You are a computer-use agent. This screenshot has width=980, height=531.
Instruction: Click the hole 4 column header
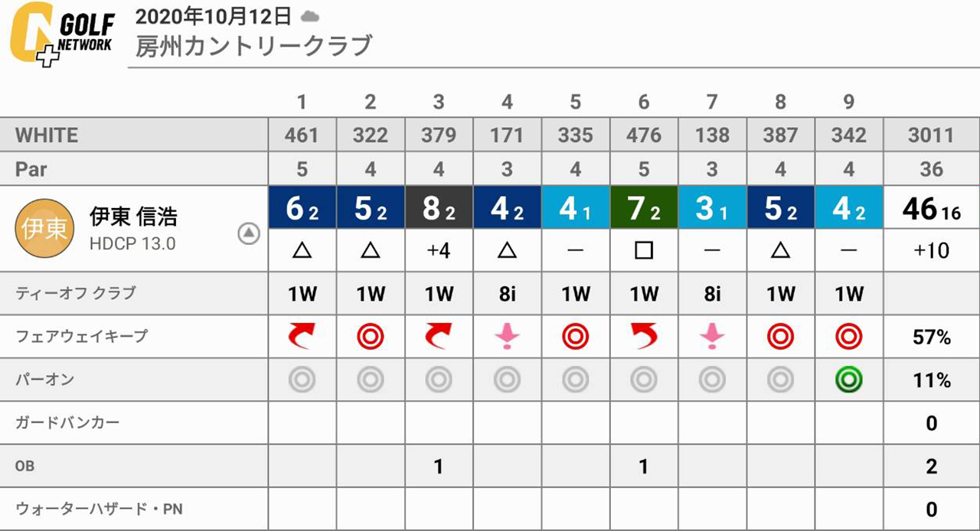(x=507, y=101)
